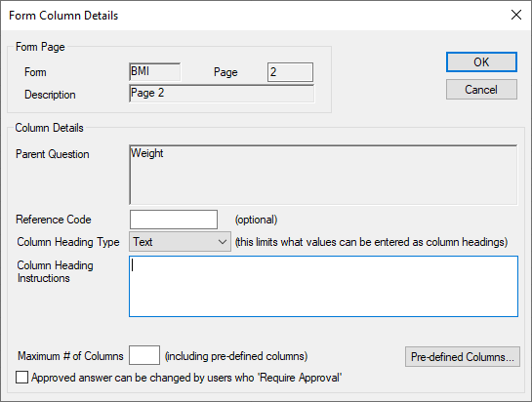Enable the Approved answer can be changed checkbox
532x402 pixels.
pos(22,378)
